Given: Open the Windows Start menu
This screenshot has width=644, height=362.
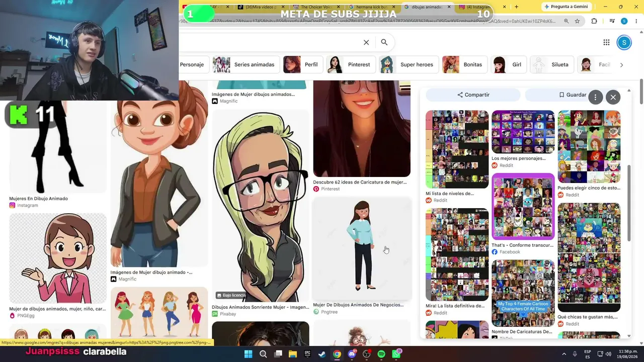Looking at the screenshot, I should click(x=248, y=354).
